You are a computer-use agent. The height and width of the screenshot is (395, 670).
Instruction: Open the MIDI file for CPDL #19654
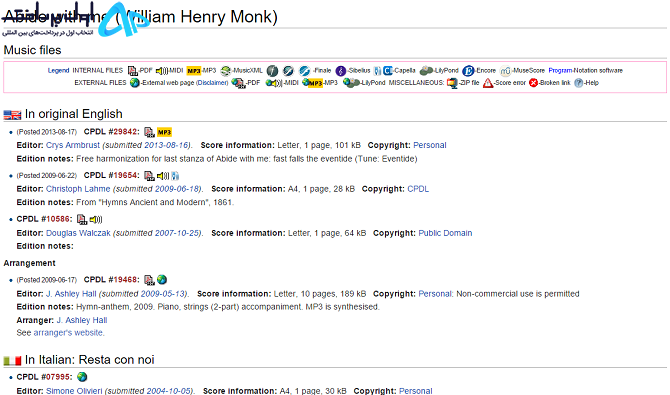(163, 176)
